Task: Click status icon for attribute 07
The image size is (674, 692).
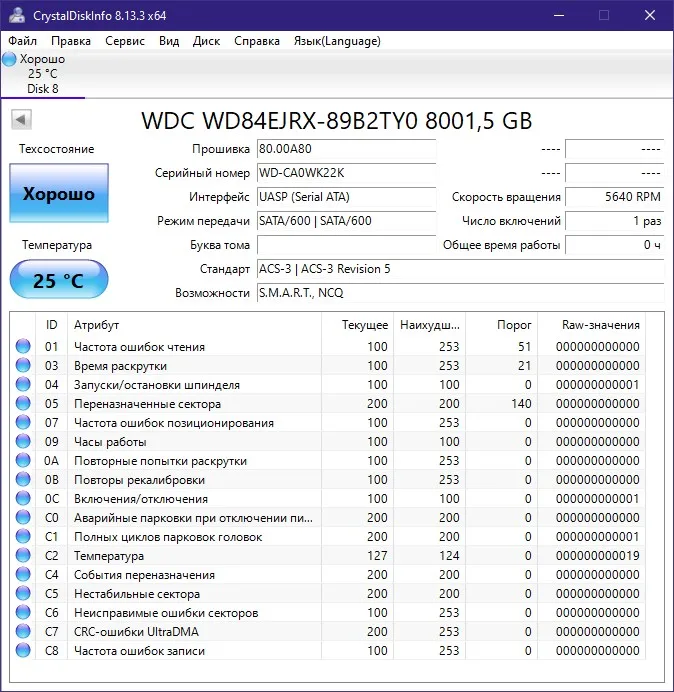Action: (23, 422)
